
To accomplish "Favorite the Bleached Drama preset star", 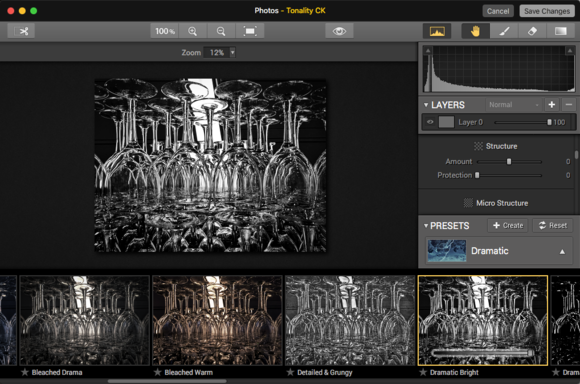I will pyautogui.click(x=25, y=372).
